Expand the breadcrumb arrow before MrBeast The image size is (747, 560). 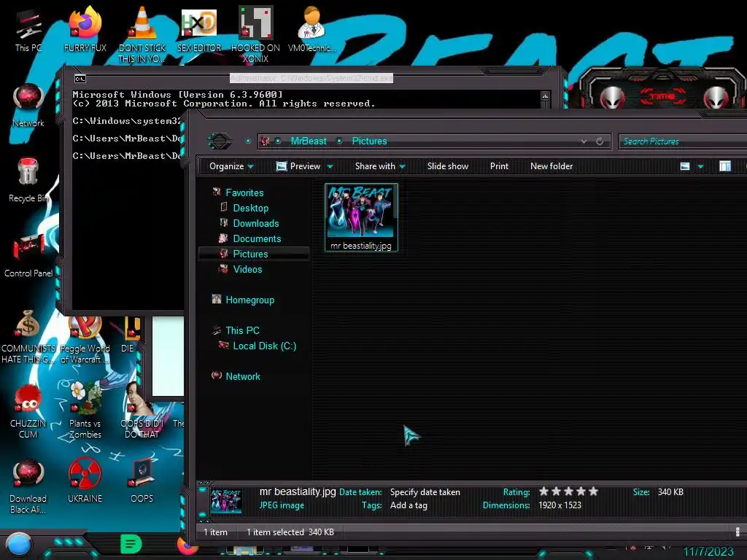[278, 141]
